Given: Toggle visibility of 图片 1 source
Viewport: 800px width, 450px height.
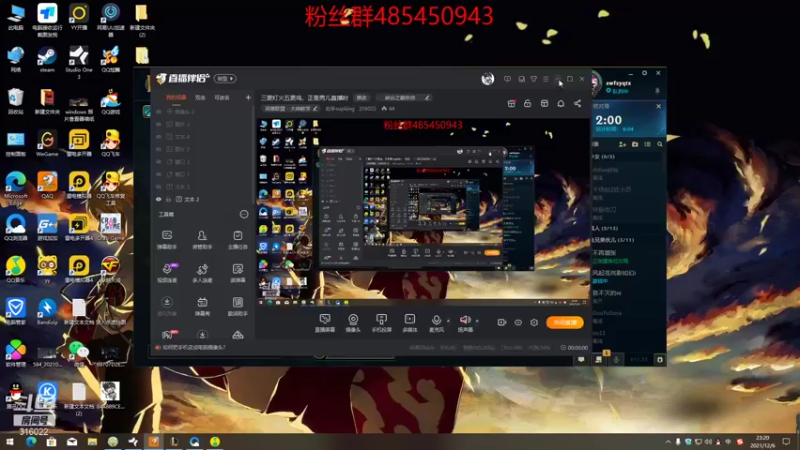Looking at the screenshot, I should [x=159, y=124].
